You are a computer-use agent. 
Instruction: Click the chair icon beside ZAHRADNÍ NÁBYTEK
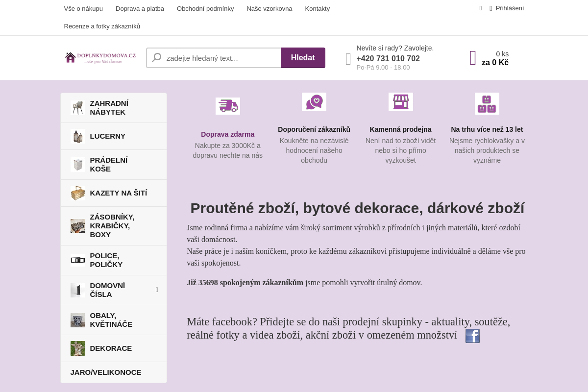[77, 107]
